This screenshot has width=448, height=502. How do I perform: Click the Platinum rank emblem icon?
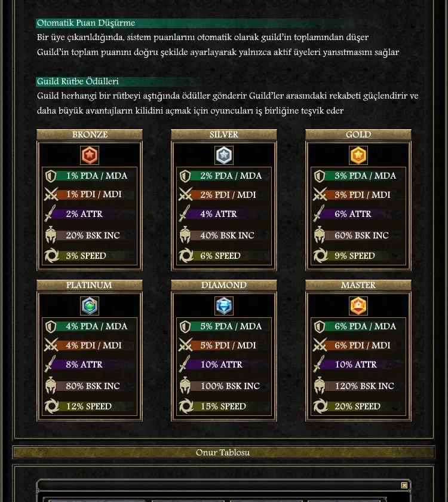pos(89,305)
